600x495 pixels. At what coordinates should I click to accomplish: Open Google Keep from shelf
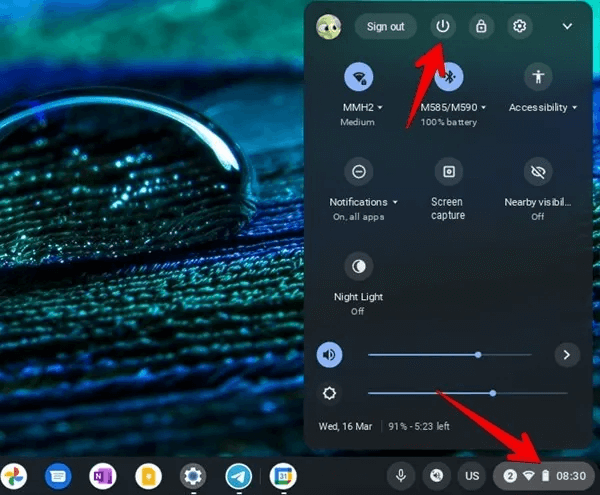click(x=148, y=476)
